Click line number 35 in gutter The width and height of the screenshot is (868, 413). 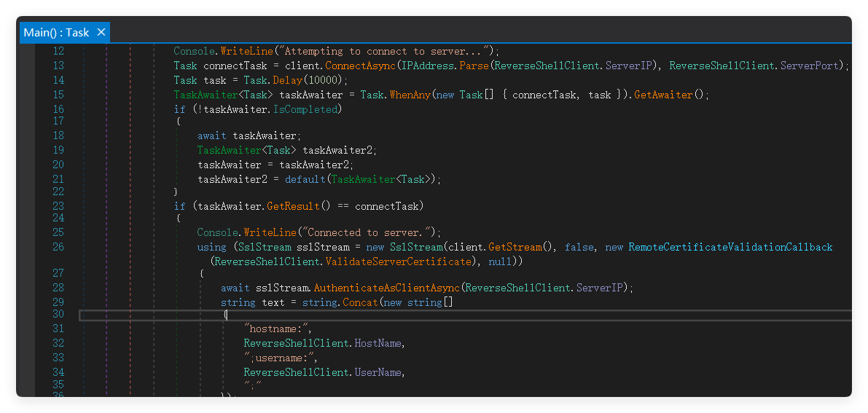pos(58,384)
